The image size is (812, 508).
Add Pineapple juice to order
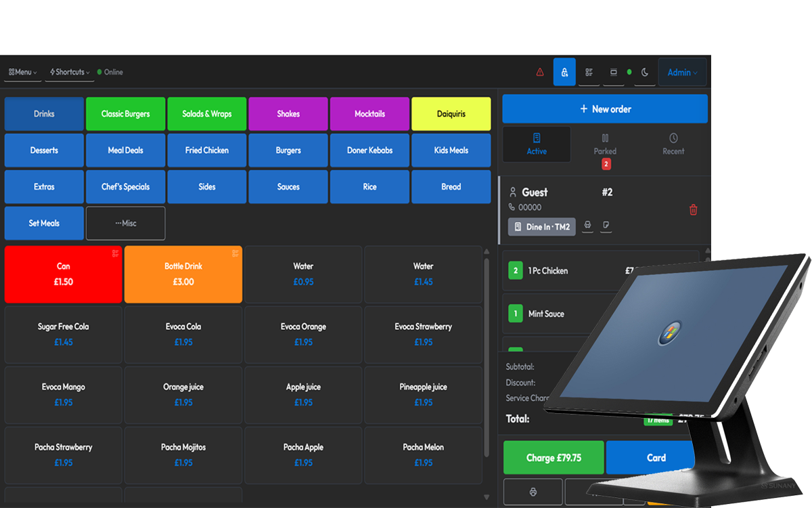click(x=423, y=395)
